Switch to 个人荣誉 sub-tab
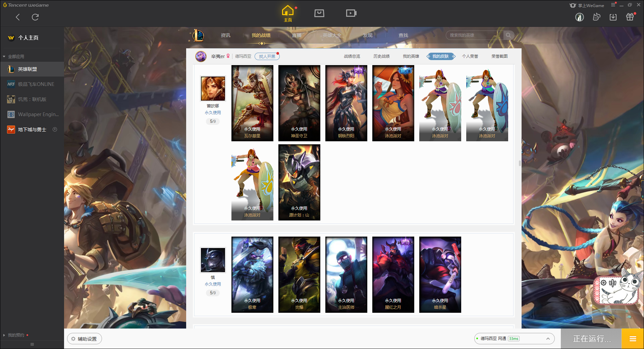 click(470, 56)
